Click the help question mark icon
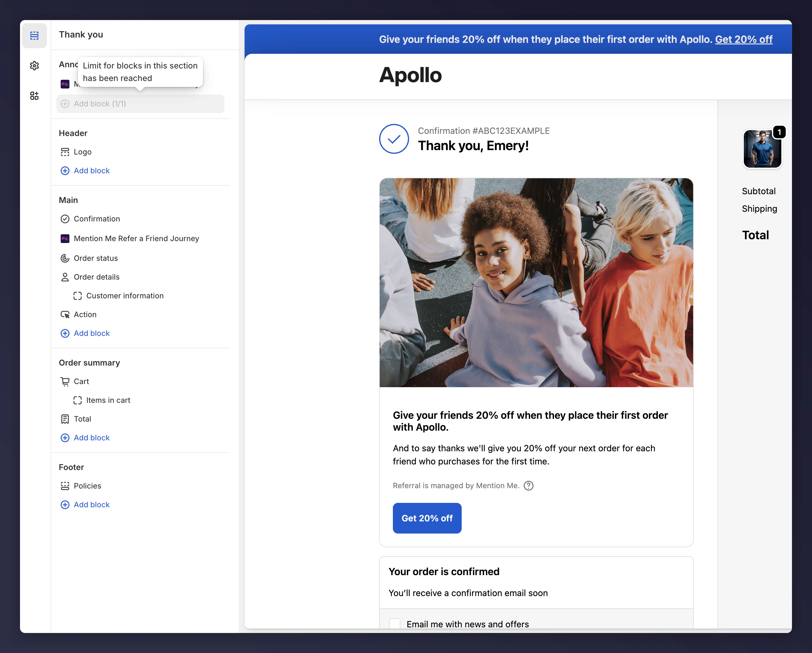812x653 pixels. (x=528, y=486)
